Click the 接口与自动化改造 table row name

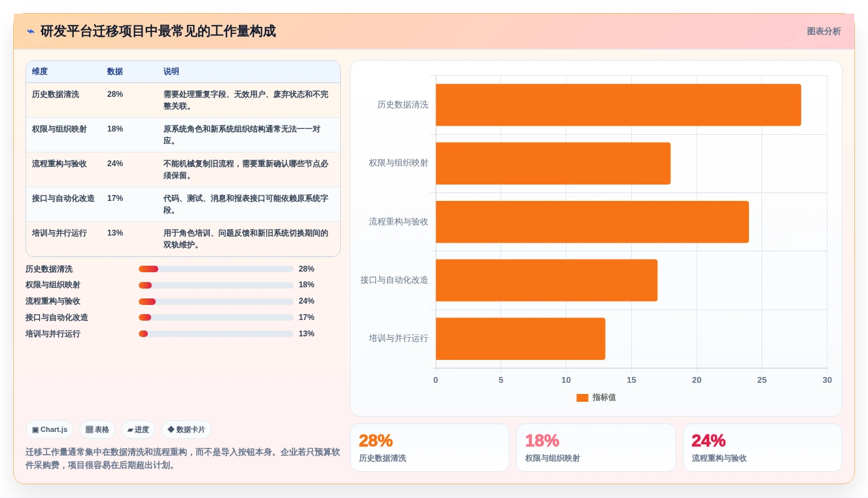(x=63, y=198)
